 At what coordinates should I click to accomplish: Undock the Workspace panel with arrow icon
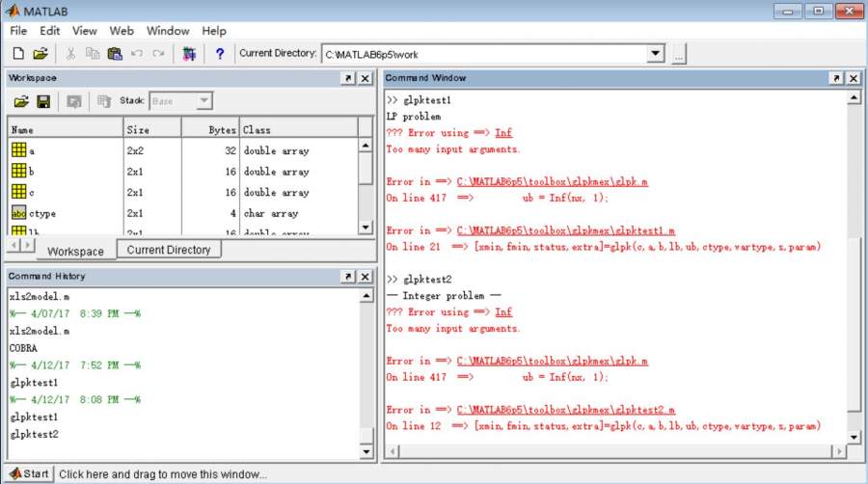(x=347, y=78)
